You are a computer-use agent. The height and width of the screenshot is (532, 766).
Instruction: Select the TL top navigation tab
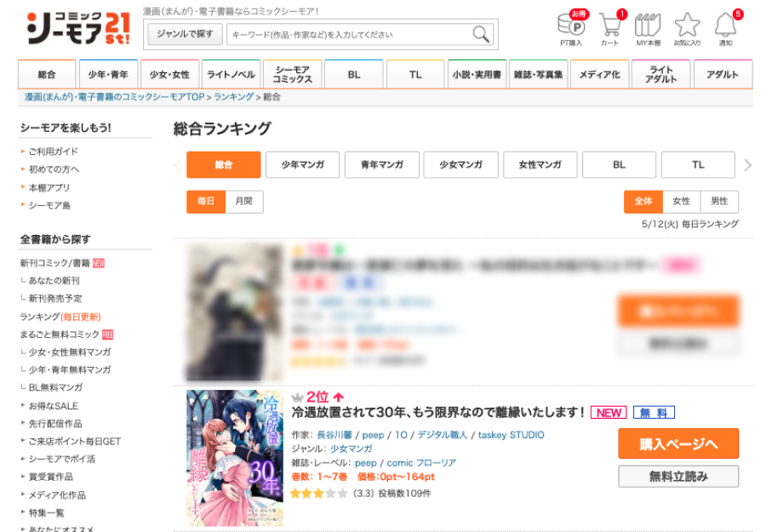[415, 74]
